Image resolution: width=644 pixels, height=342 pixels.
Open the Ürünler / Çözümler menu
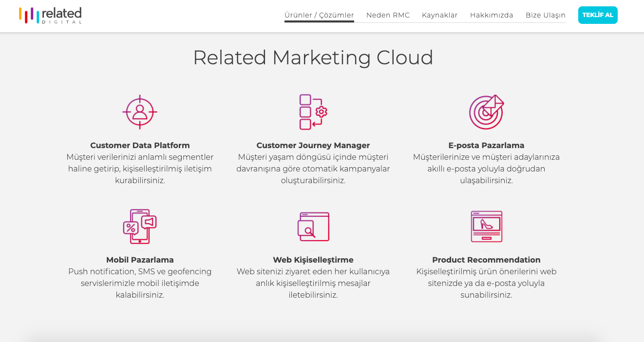point(319,15)
